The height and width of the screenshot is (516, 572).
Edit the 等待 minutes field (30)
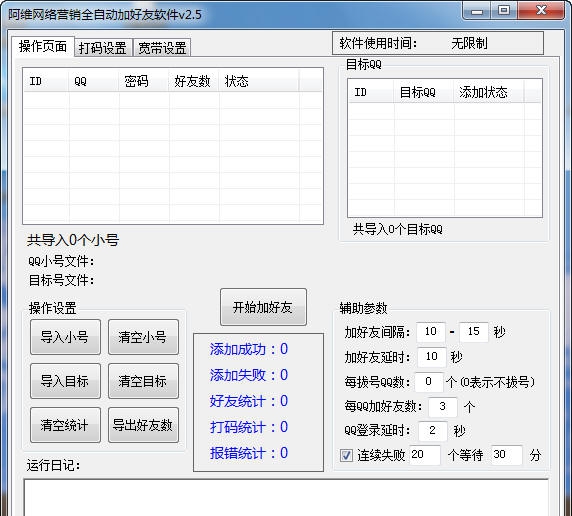point(507,455)
